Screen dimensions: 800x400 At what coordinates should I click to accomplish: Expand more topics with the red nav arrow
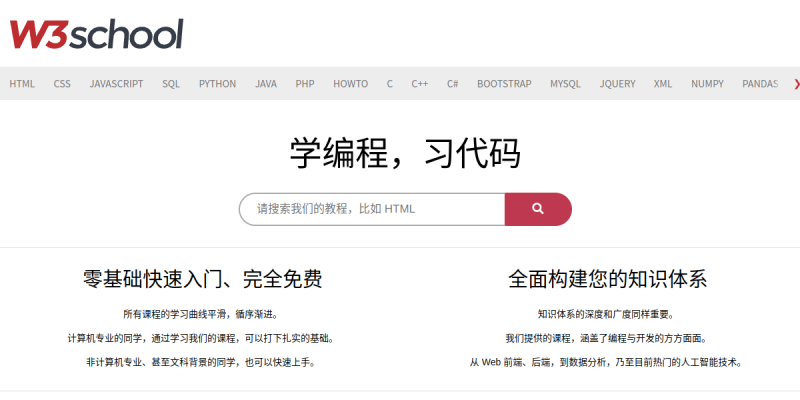click(796, 84)
